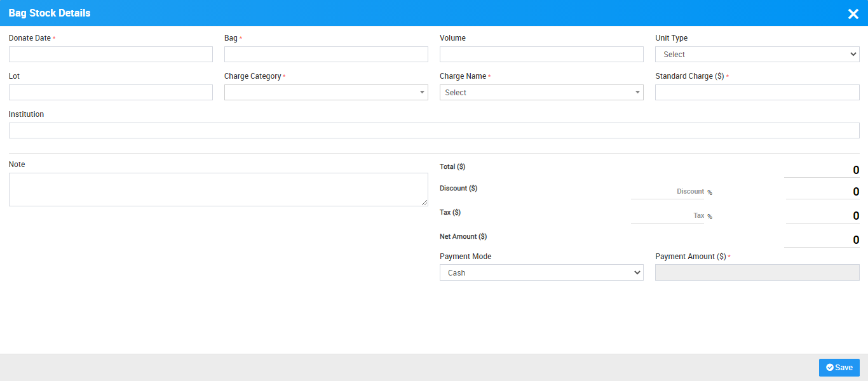Image resolution: width=868 pixels, height=381 pixels.
Task: Focus the Donate Date field
Action: point(111,55)
